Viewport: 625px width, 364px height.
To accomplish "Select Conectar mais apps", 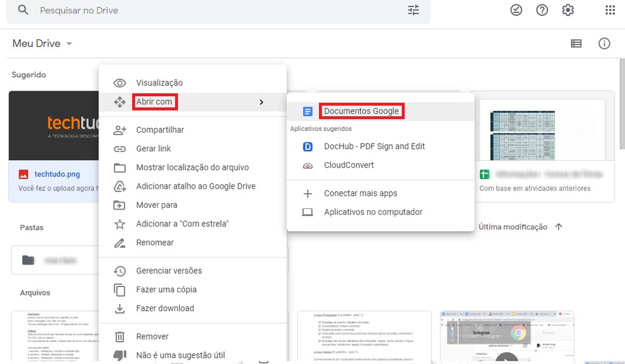I will click(x=380, y=193).
